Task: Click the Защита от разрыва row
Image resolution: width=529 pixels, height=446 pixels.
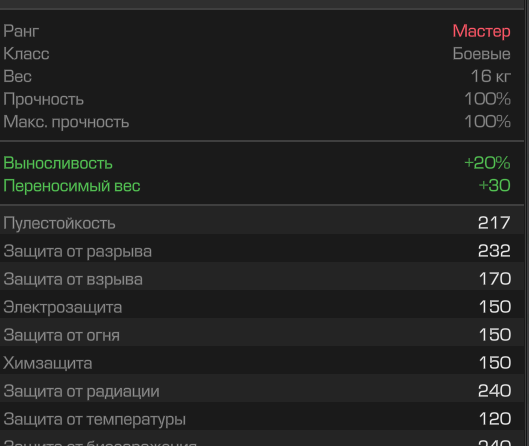Action: coord(262,251)
